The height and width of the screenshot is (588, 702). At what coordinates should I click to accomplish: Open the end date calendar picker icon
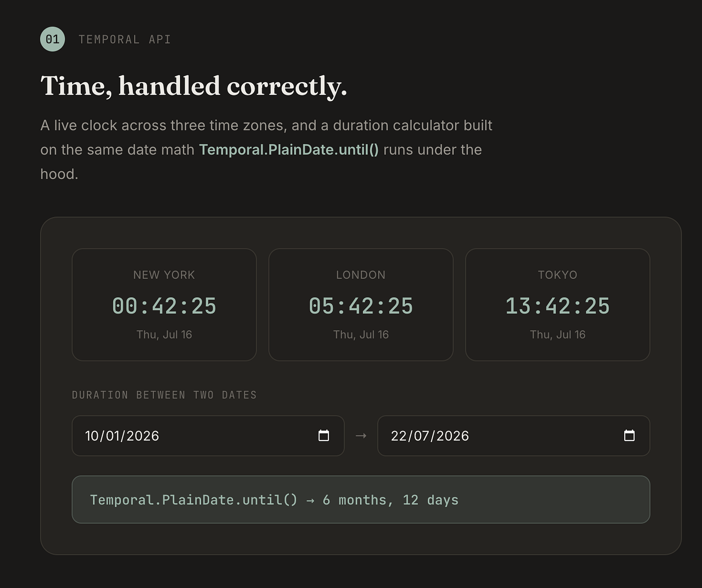[x=629, y=436]
